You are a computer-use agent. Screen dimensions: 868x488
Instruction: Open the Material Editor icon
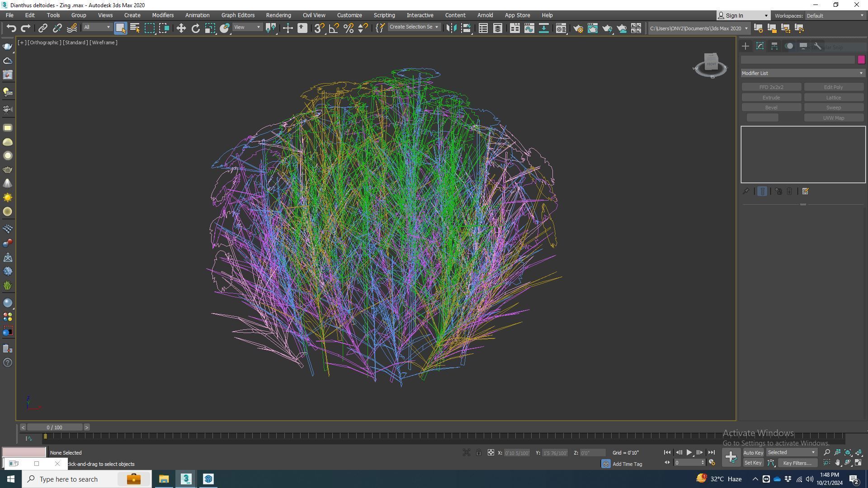pos(561,28)
